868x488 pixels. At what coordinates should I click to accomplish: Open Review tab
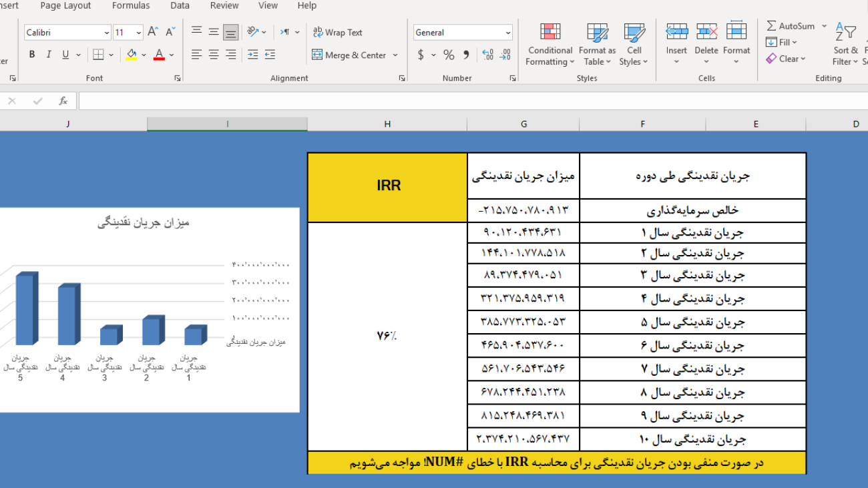[x=224, y=5]
